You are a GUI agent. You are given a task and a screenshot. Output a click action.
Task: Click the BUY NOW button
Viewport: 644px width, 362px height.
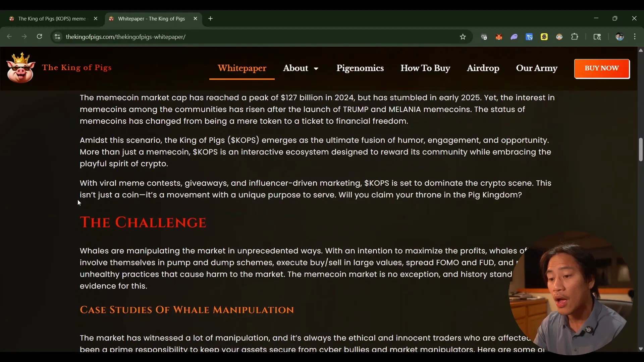tap(602, 68)
